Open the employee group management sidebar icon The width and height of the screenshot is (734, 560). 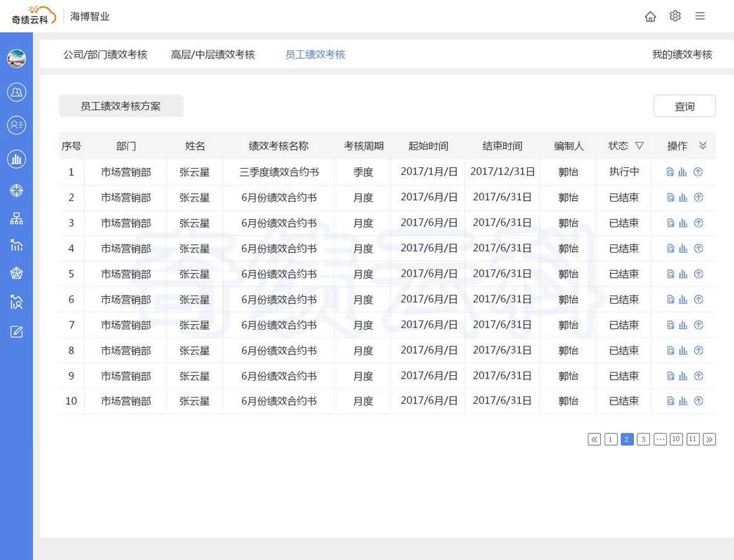coord(17,91)
